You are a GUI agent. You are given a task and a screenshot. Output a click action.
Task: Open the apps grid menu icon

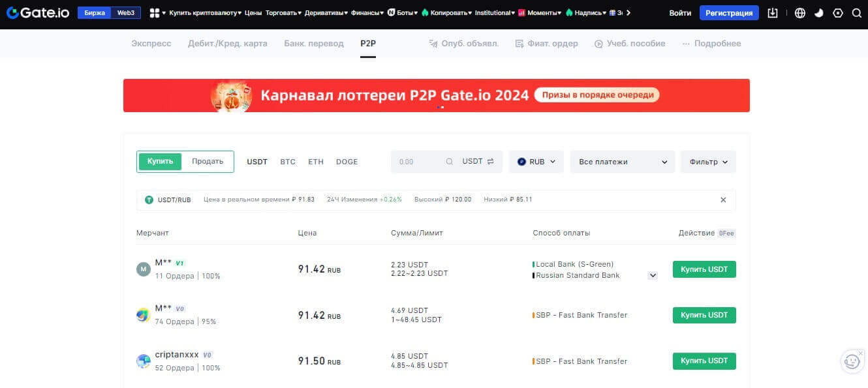point(155,13)
